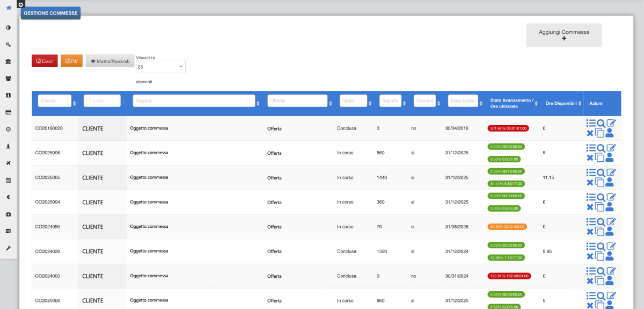Click the Aggiungi Commessa button
Image resolution: width=644 pixels, height=309 pixels.
[564, 35]
